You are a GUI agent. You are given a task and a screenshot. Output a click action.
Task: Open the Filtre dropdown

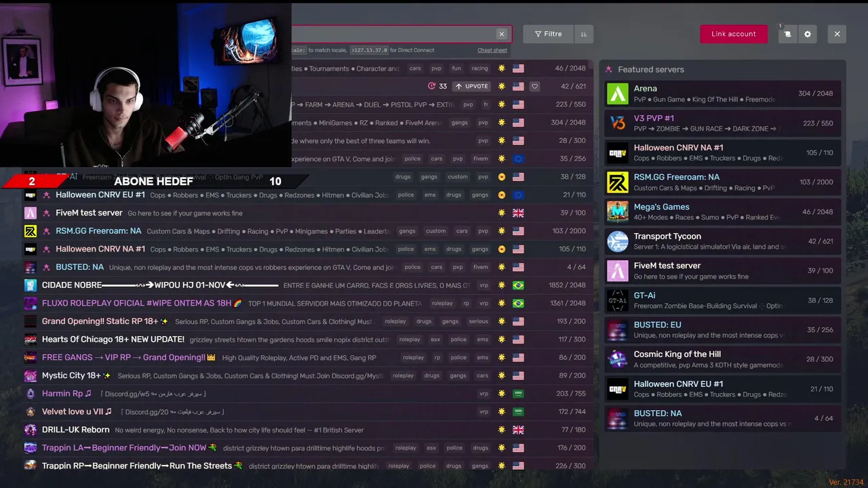pyautogui.click(x=549, y=34)
